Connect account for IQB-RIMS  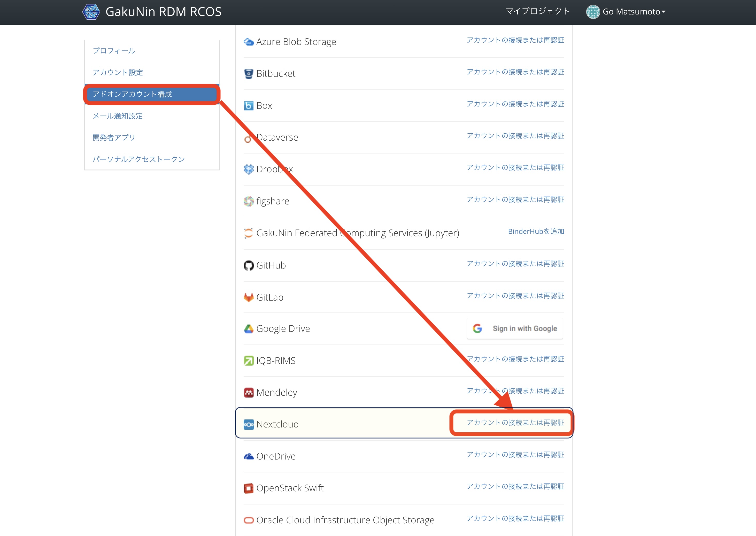515,359
